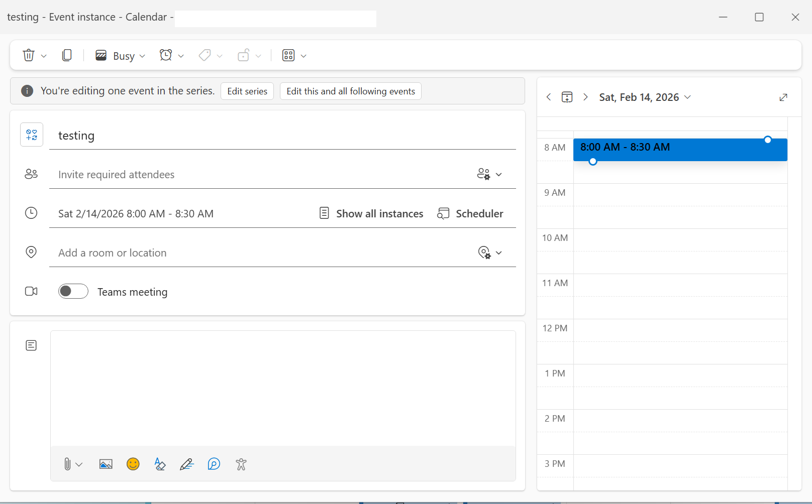The height and width of the screenshot is (504, 812).
Task: Expand the calendar panel with arrow icon
Action: click(783, 97)
